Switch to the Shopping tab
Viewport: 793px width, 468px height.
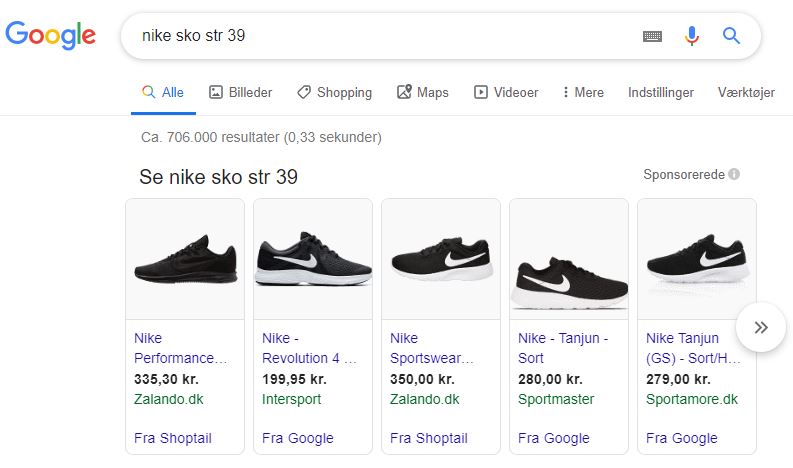(334, 92)
